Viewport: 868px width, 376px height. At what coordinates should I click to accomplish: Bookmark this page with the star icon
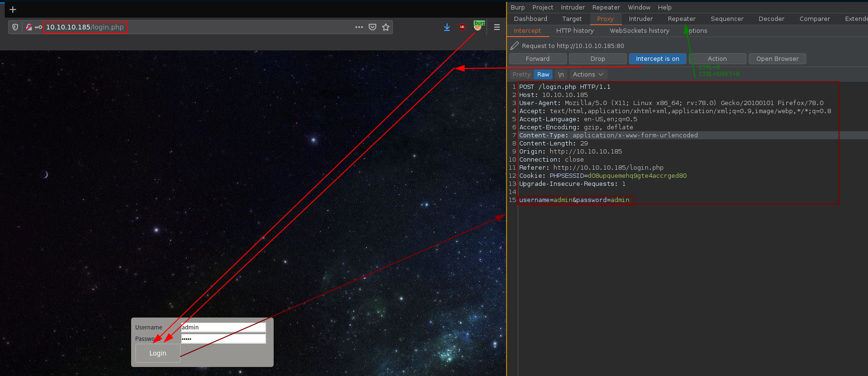[386, 27]
